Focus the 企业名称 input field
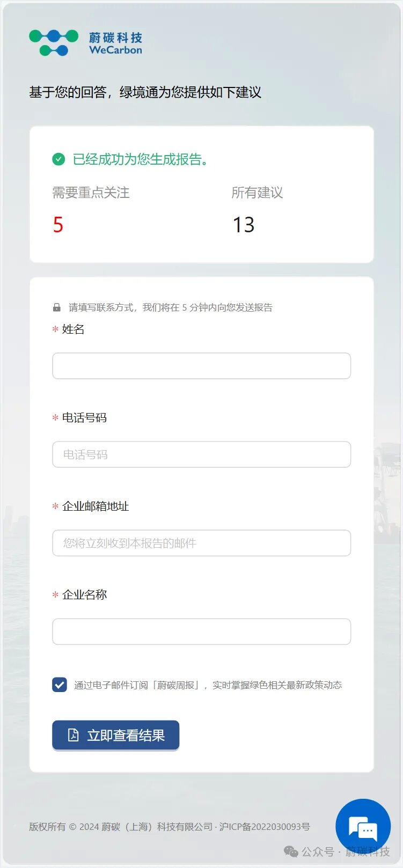The height and width of the screenshot is (868, 403). [202, 631]
